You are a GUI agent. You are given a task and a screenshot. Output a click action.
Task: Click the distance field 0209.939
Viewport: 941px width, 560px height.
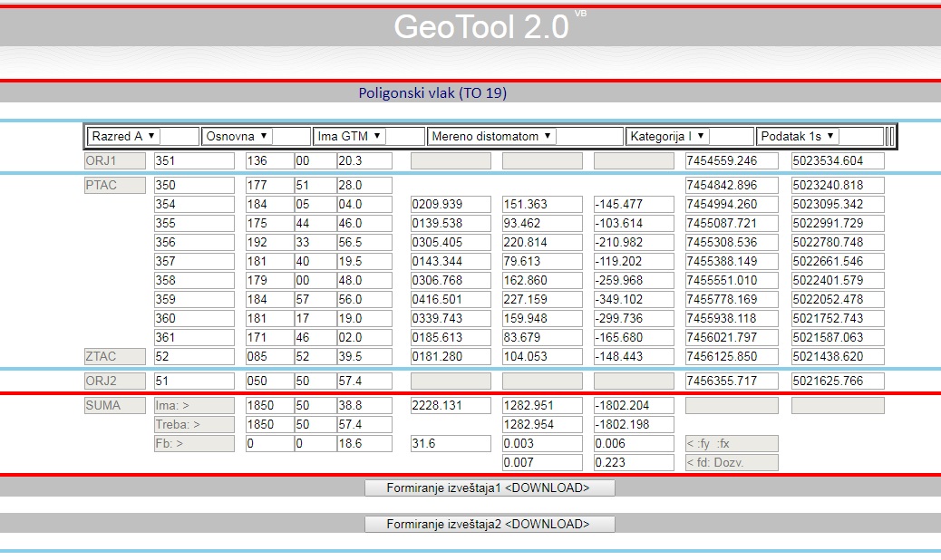[451, 205]
